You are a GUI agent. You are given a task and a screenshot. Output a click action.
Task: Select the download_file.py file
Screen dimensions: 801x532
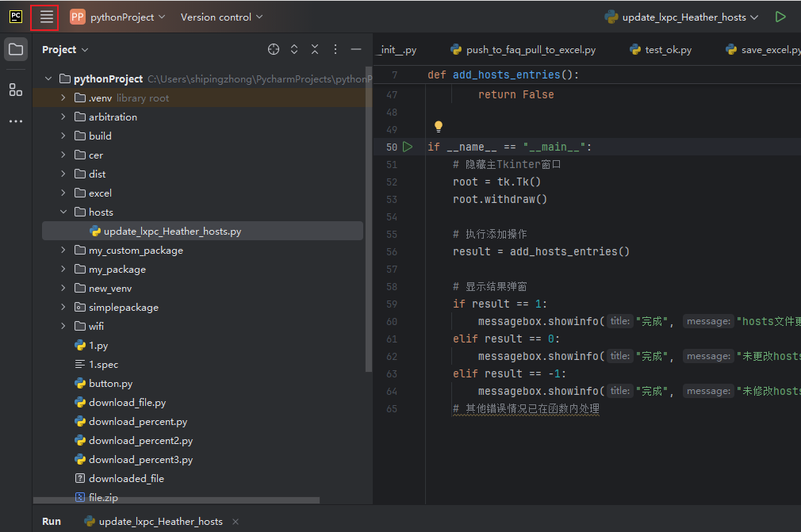coord(121,403)
